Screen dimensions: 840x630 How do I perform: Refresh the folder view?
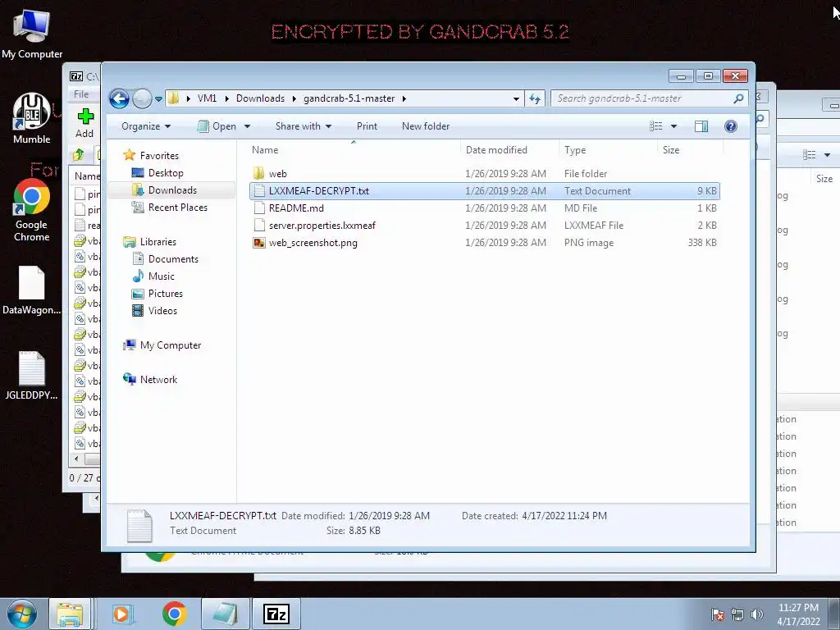coord(535,98)
